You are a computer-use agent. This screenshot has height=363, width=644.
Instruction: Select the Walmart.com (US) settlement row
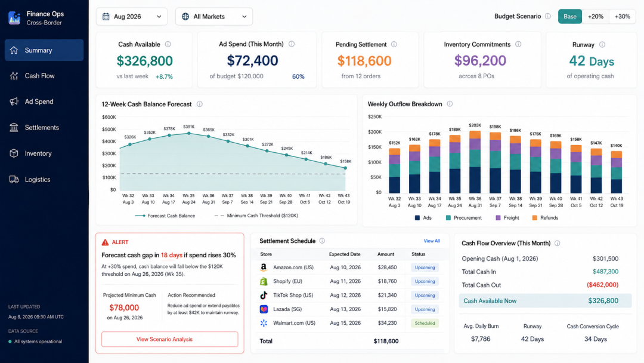coord(349,323)
